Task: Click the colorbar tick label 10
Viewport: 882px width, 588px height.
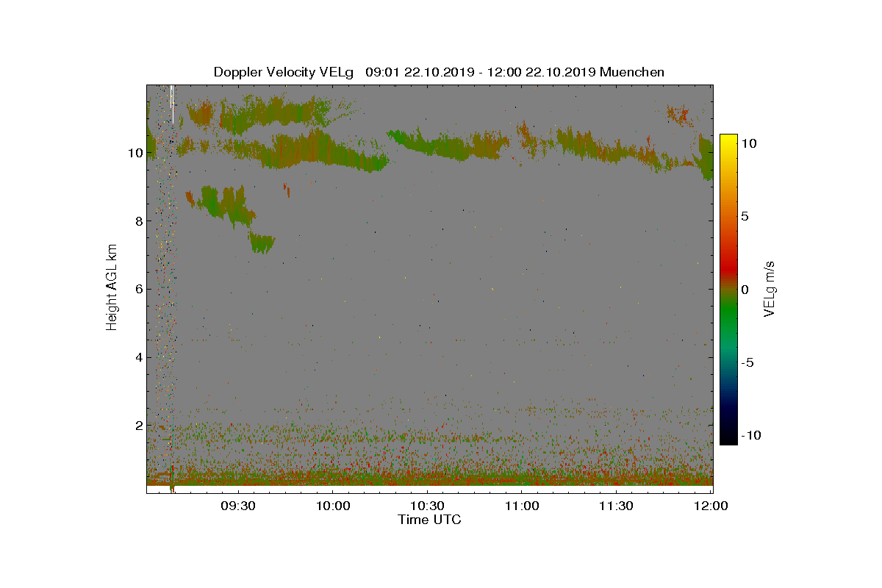Action: [748, 143]
